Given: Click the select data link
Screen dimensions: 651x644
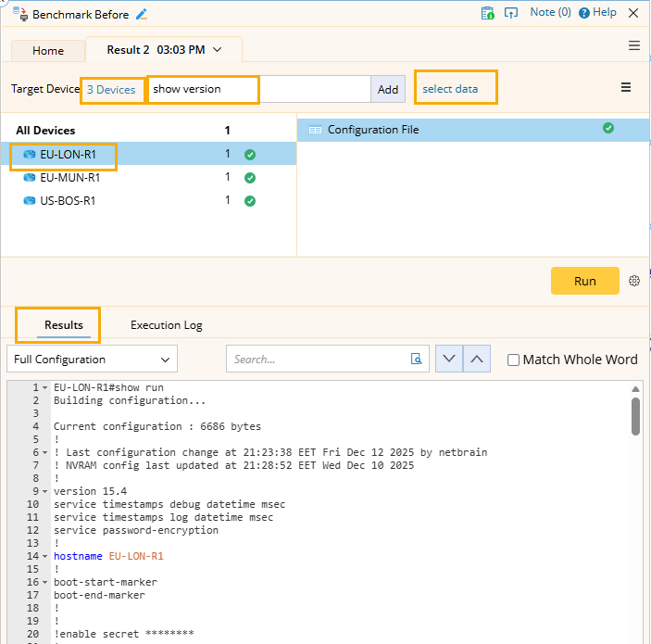Looking at the screenshot, I should [451, 89].
